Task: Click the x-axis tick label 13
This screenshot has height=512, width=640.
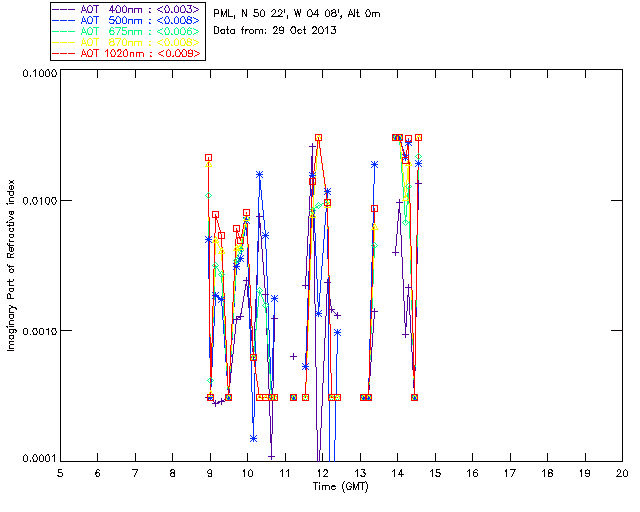Action: point(360,473)
